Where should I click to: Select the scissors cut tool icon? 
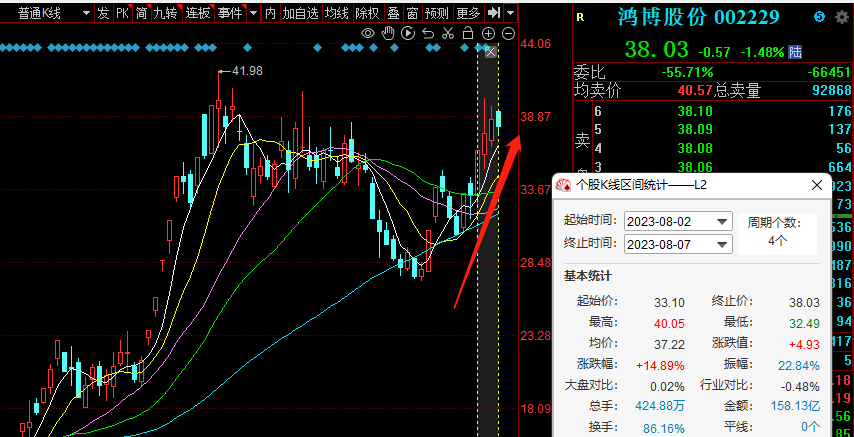coord(449,33)
